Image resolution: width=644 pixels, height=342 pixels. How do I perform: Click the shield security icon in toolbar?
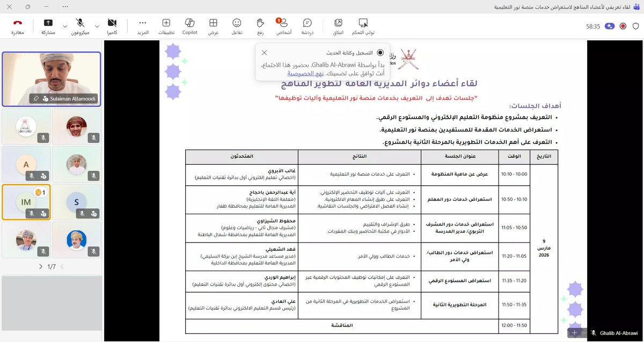click(x=636, y=26)
